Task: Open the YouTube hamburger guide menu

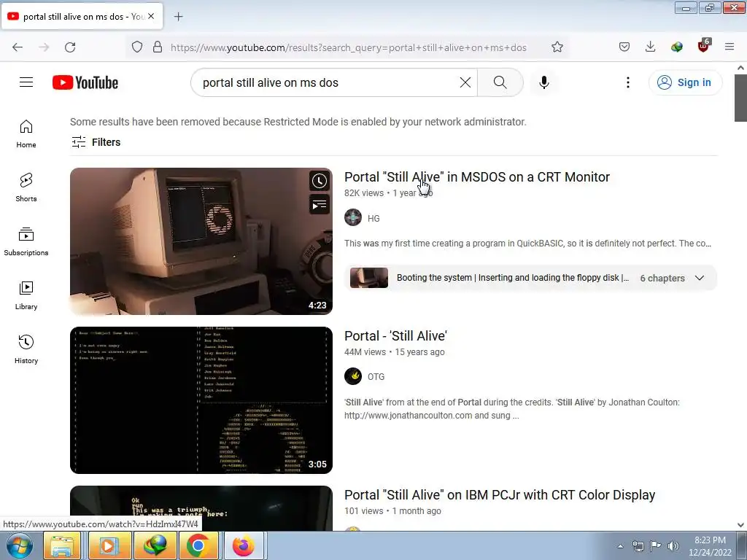Action: click(x=26, y=82)
